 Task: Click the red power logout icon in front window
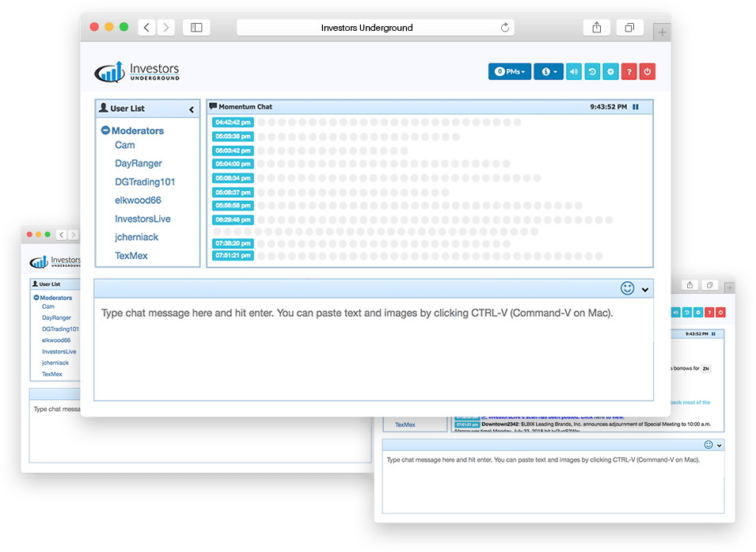pyautogui.click(x=647, y=71)
